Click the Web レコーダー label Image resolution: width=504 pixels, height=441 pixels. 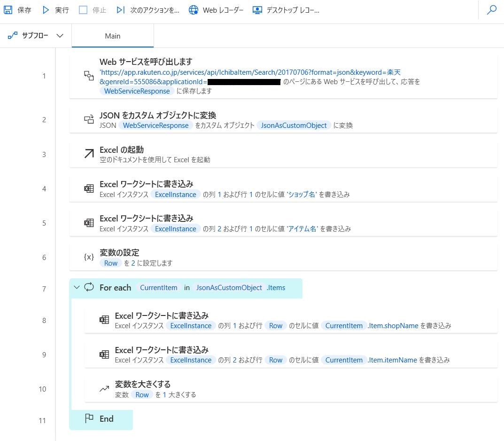pyautogui.click(x=223, y=10)
